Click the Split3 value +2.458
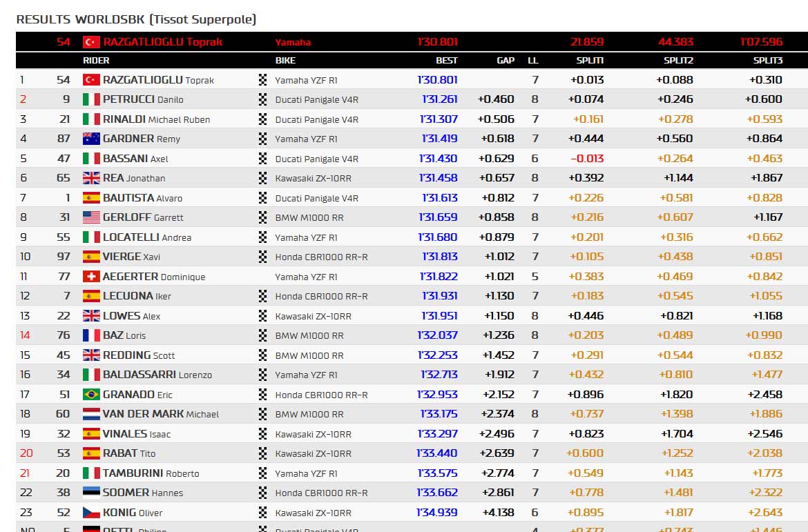This screenshot has height=532, width=808. [x=765, y=395]
